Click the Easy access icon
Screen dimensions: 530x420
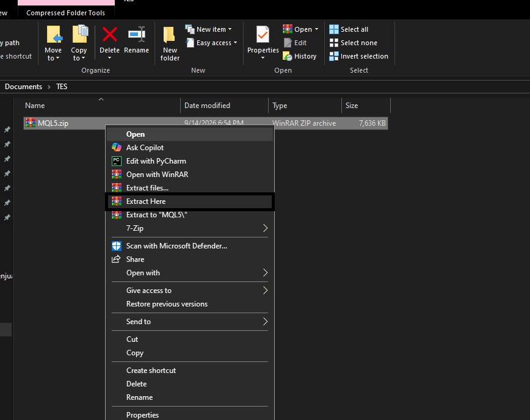191,43
